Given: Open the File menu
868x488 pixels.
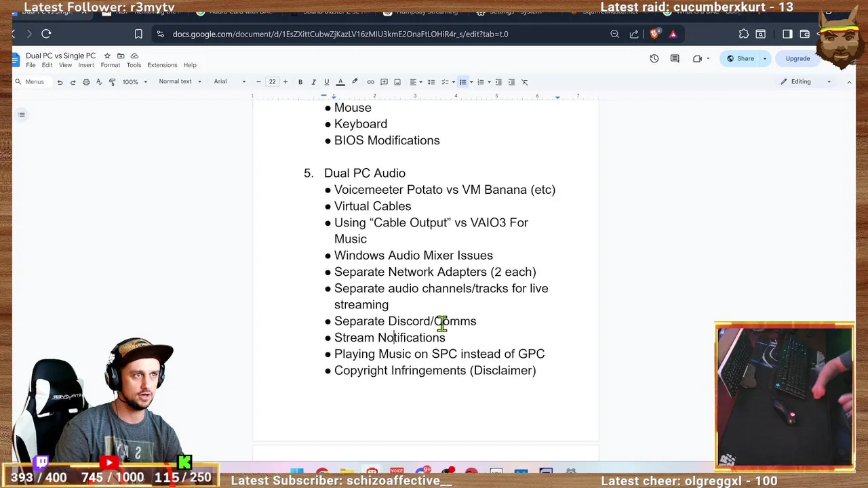Looking at the screenshot, I should tap(31, 65).
